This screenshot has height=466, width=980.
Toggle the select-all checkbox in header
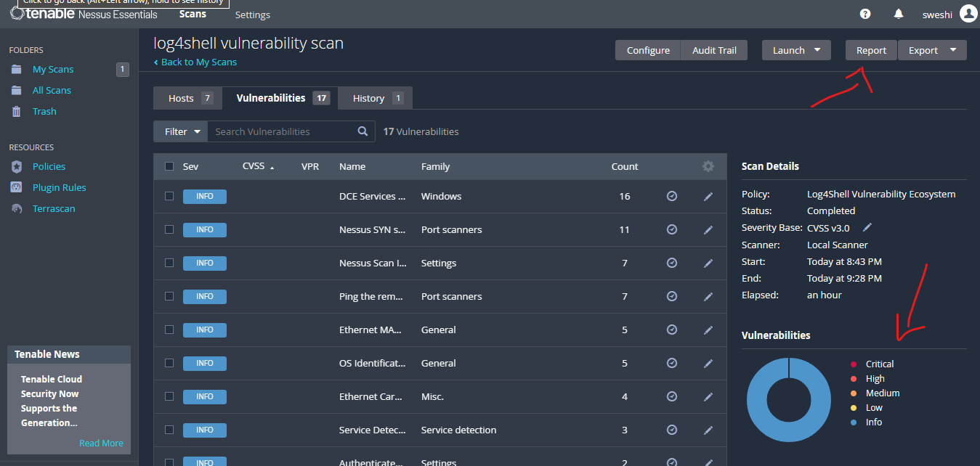point(169,166)
